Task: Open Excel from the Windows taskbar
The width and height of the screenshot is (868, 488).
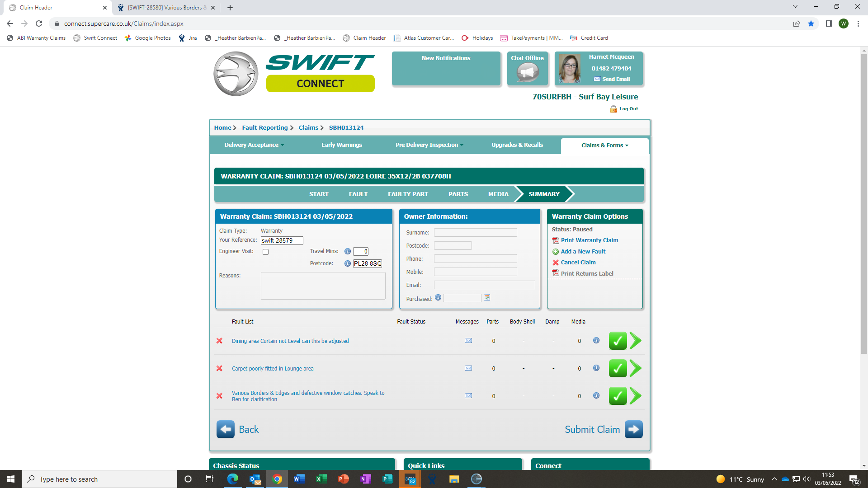Action: point(321,479)
